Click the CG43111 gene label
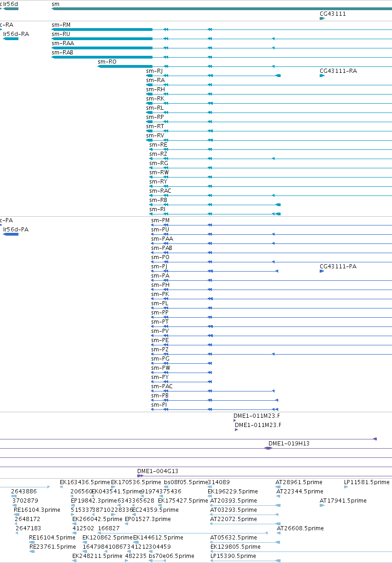The height and width of the screenshot is (563, 392). point(333,14)
